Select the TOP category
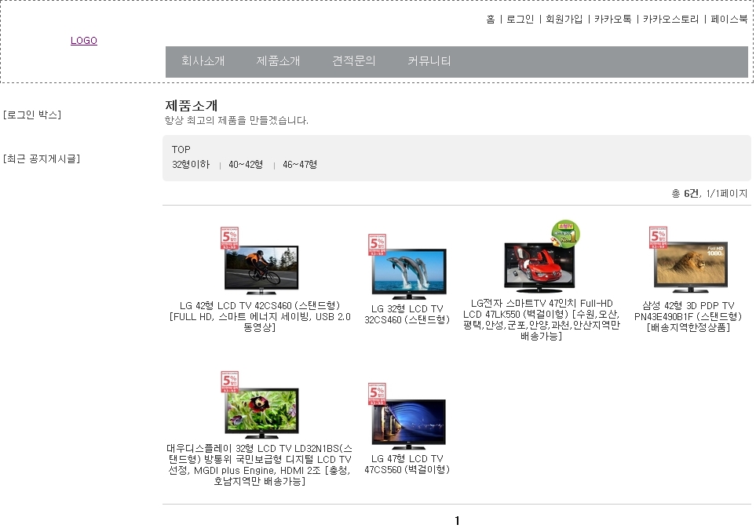 point(181,149)
